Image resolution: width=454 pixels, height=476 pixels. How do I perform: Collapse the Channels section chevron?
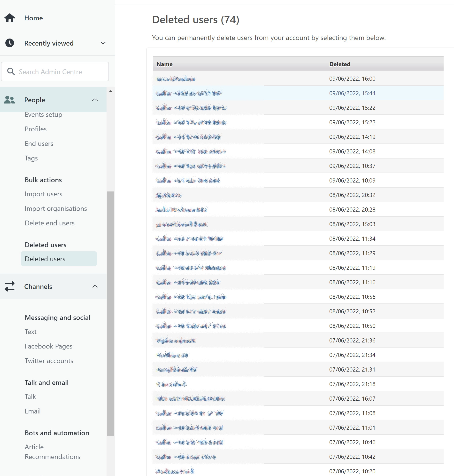click(95, 286)
